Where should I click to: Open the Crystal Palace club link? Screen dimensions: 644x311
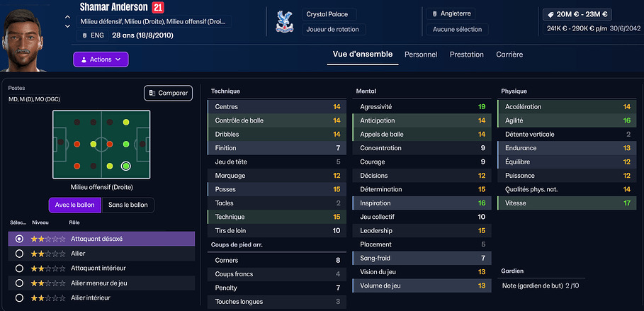click(329, 14)
